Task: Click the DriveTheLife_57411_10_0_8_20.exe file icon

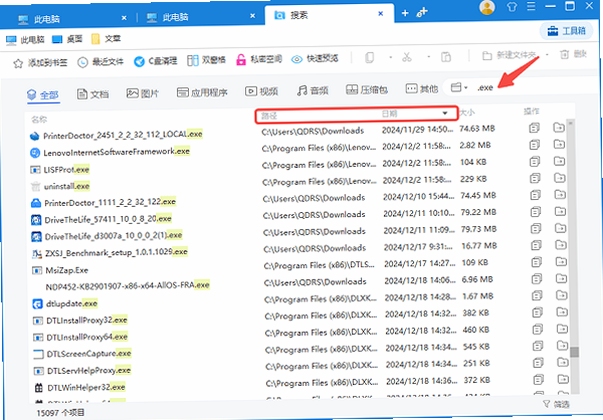Action: pos(36,220)
